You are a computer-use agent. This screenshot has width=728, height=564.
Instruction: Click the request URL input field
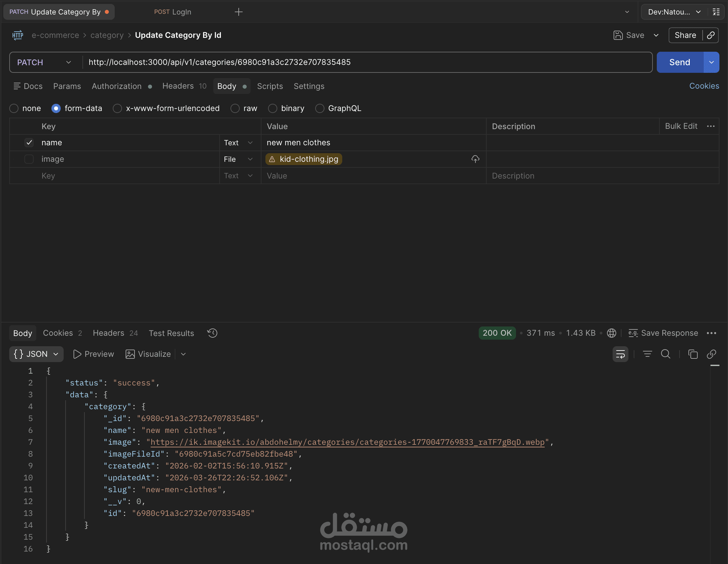[367, 62]
